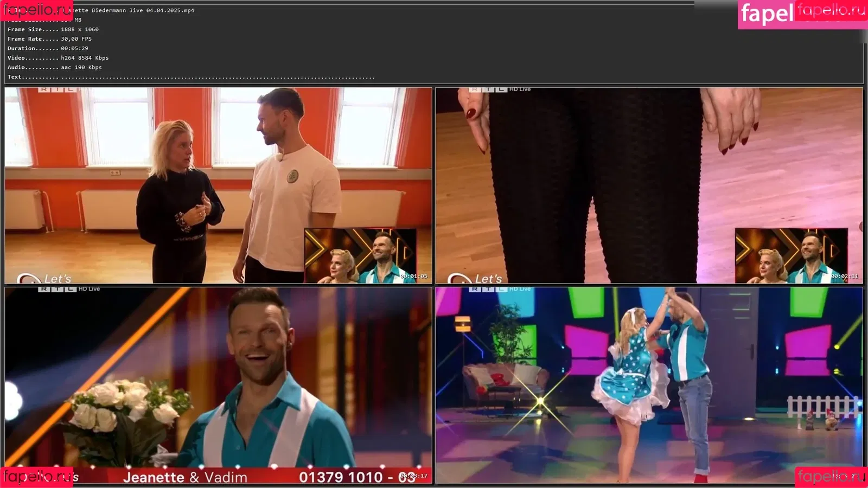Screen dimensions: 868x488
Task: Select the picture-in-picture inset in the top-right thumbnail
Action: coord(790,255)
